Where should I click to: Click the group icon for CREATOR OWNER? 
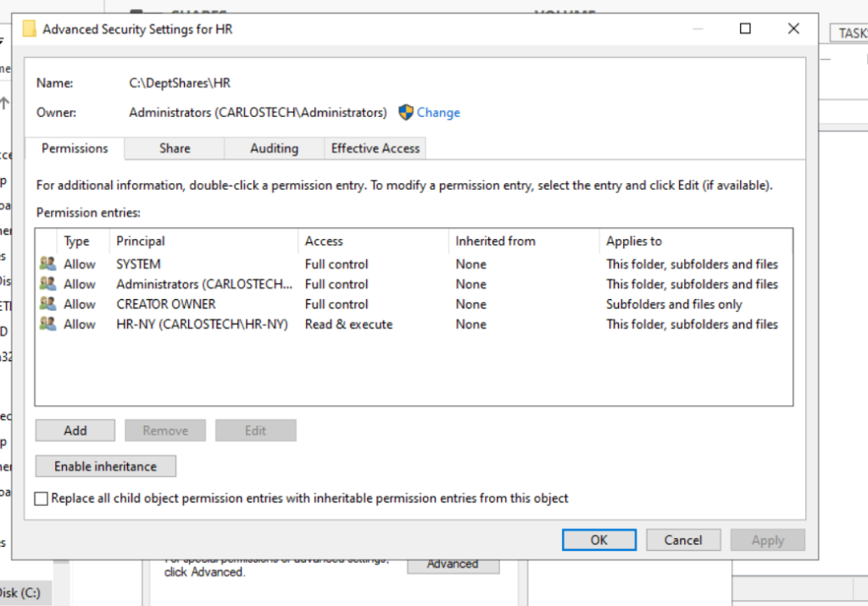[x=47, y=303]
